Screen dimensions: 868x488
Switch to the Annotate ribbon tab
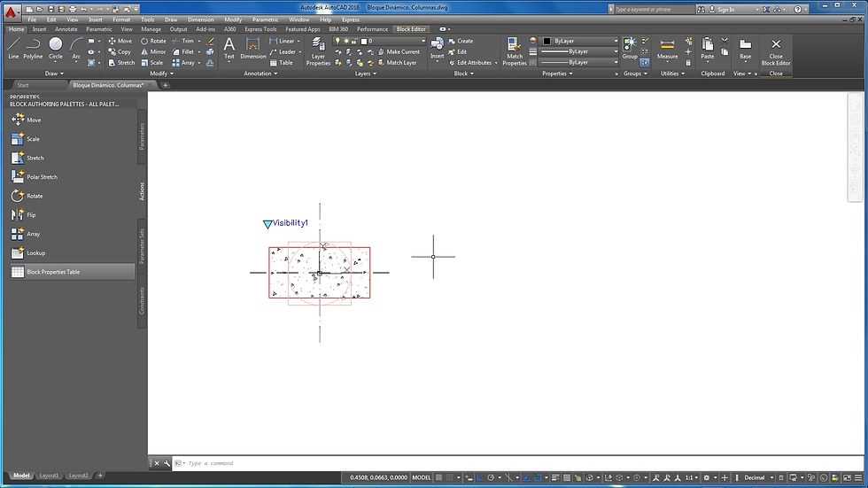coord(66,29)
